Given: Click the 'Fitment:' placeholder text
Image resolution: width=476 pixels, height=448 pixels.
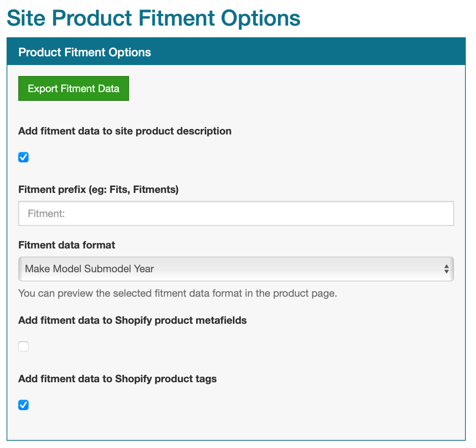Looking at the screenshot, I should pyautogui.click(x=46, y=213).
